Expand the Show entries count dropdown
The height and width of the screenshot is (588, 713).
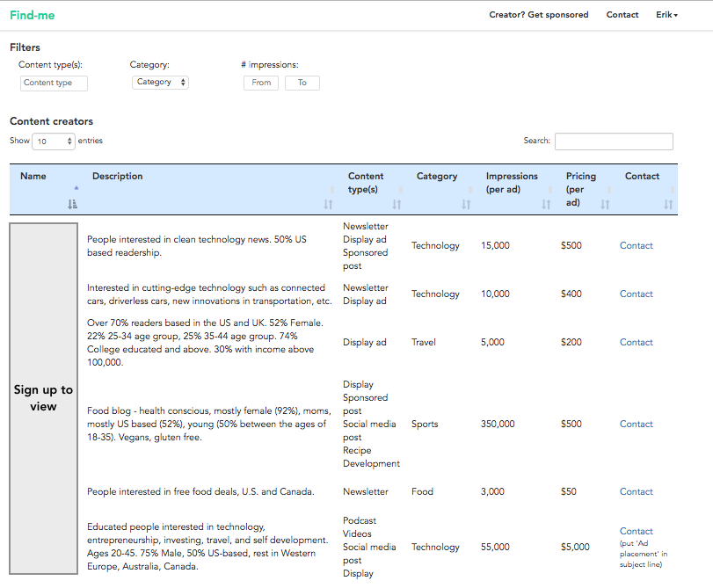(x=55, y=141)
